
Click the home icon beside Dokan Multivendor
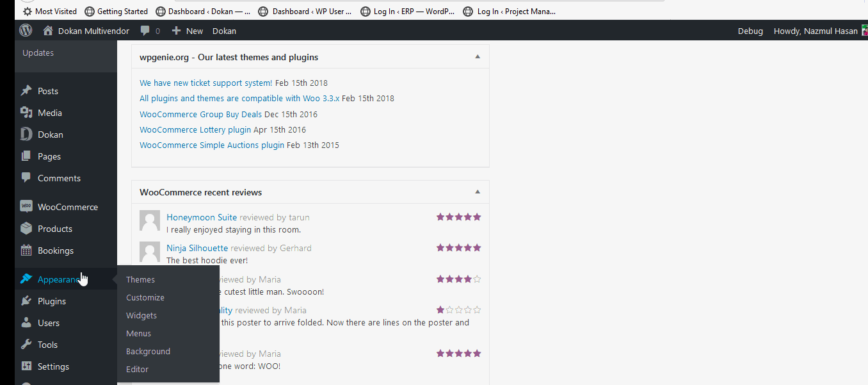pos(48,30)
